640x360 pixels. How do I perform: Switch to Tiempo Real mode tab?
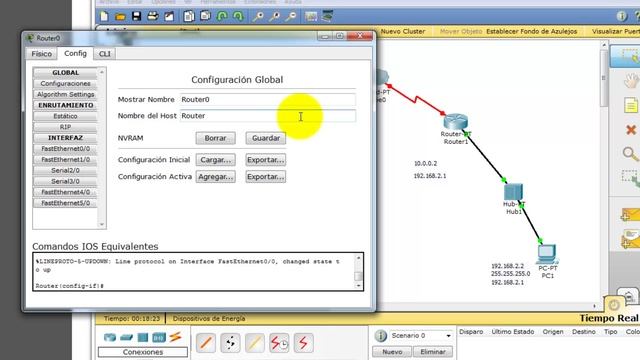tap(608, 318)
